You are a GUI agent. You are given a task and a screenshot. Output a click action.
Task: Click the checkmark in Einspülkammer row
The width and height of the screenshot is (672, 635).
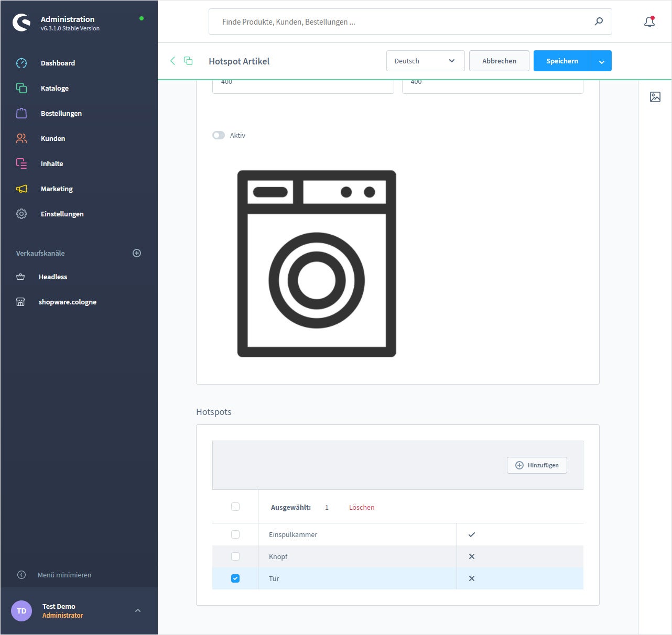click(472, 534)
